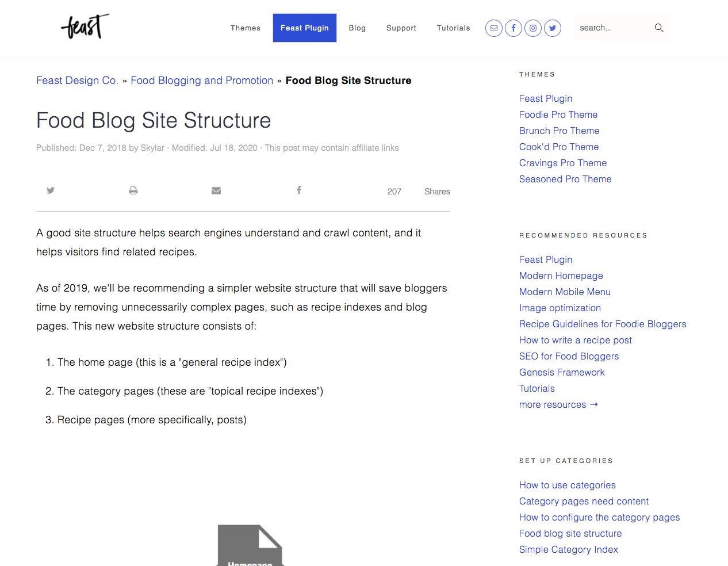Go to the Blog menu item
The height and width of the screenshot is (566, 728).
click(x=357, y=28)
